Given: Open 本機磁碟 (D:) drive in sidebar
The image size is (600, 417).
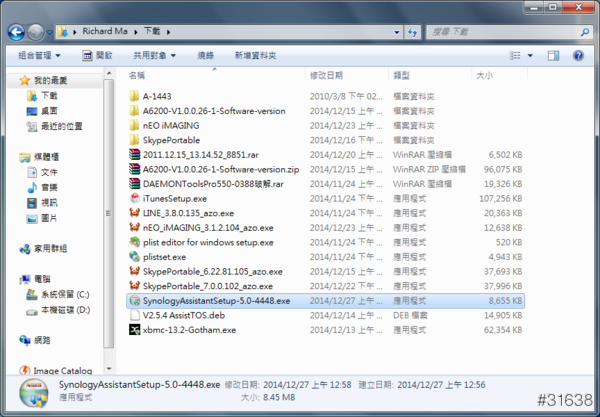Looking at the screenshot, I should pyautogui.click(x=66, y=310).
